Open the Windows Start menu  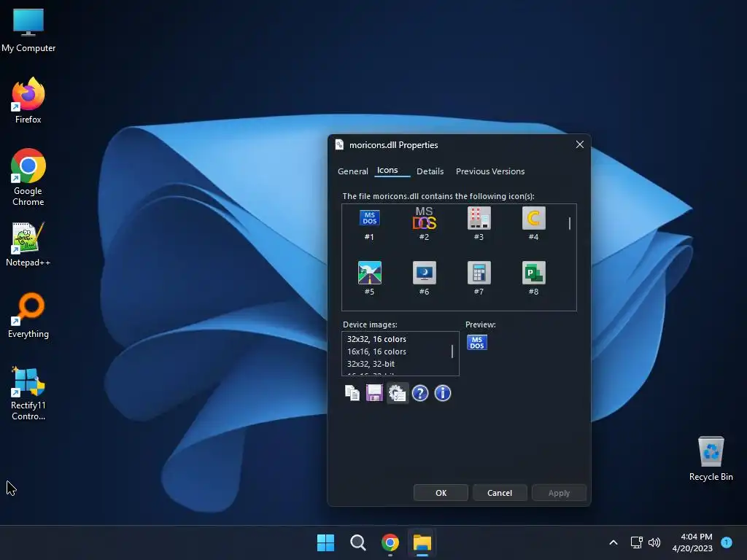[x=326, y=542]
